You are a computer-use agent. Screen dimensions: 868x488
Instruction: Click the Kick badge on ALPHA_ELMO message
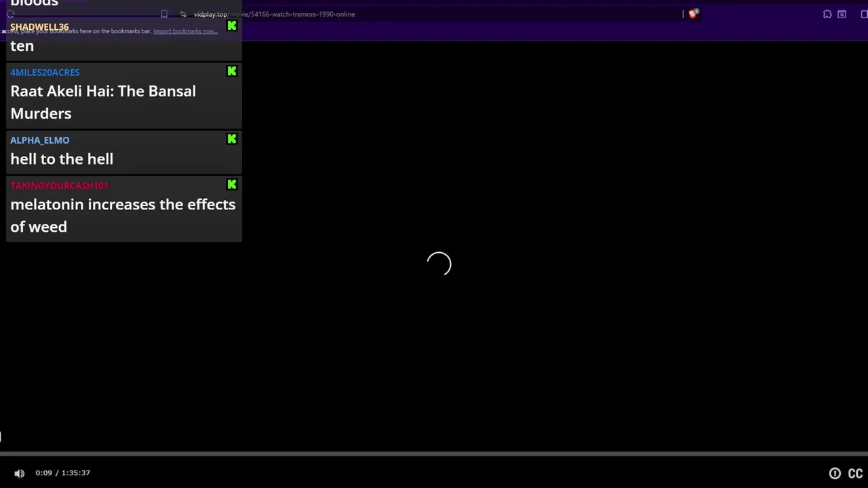pyautogui.click(x=232, y=139)
